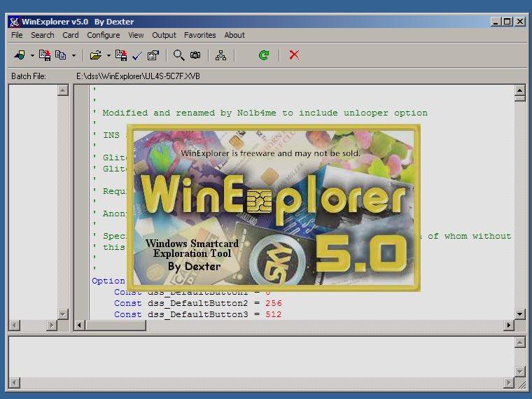
Task: Open the Favorites menu
Action: [200, 35]
